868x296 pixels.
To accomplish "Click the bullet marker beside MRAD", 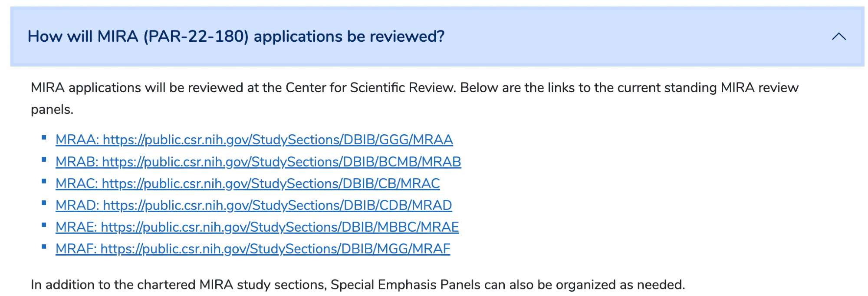I will click(x=44, y=203).
